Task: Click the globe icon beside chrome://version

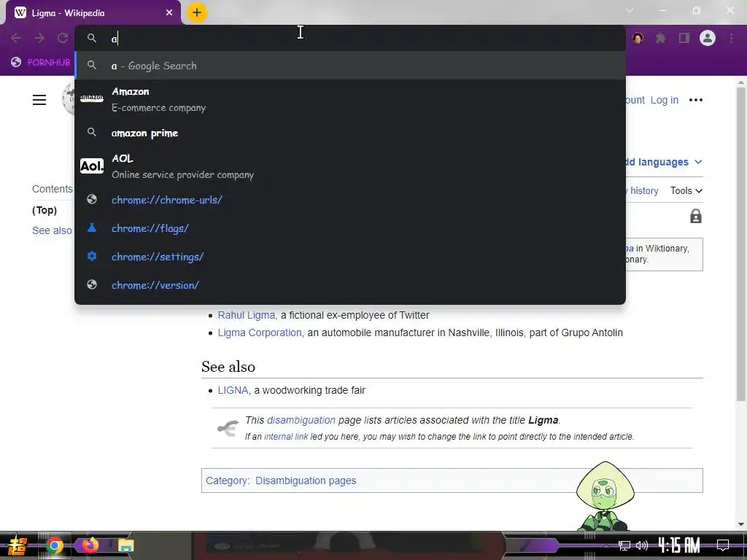Action: (92, 285)
